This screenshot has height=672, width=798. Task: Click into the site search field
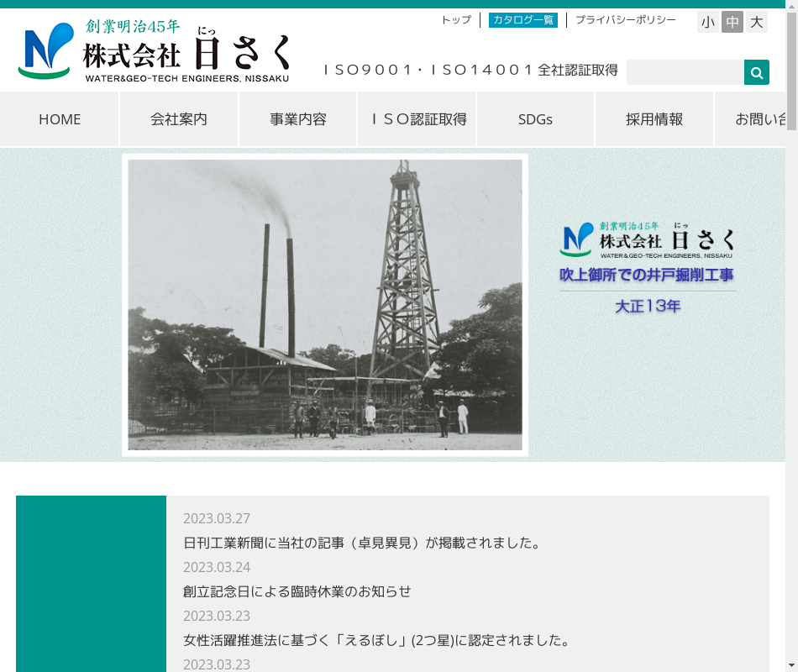coord(685,73)
